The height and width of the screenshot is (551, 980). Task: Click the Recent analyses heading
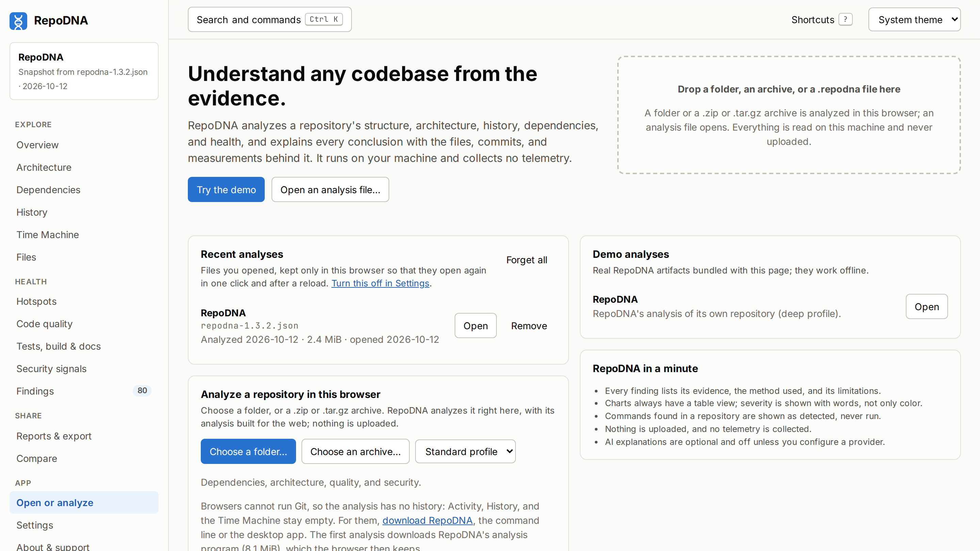[x=242, y=254]
